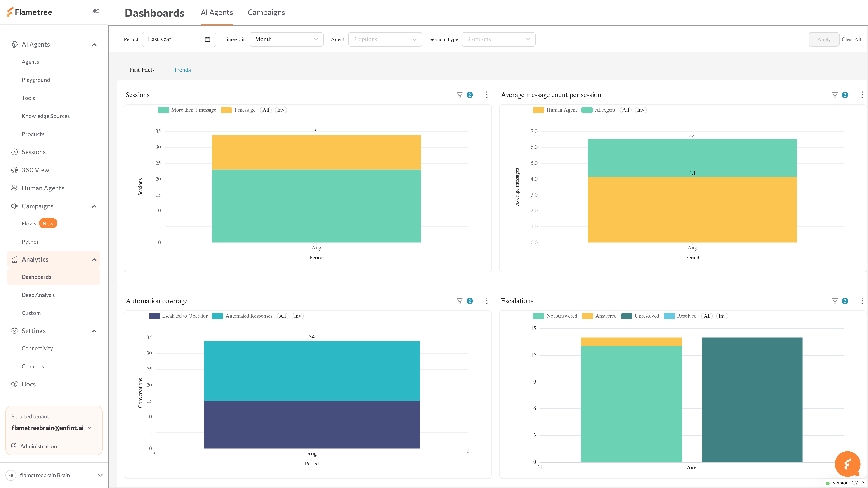Click the AI Agent green legend swatch
The image size is (868, 488).
[587, 110]
